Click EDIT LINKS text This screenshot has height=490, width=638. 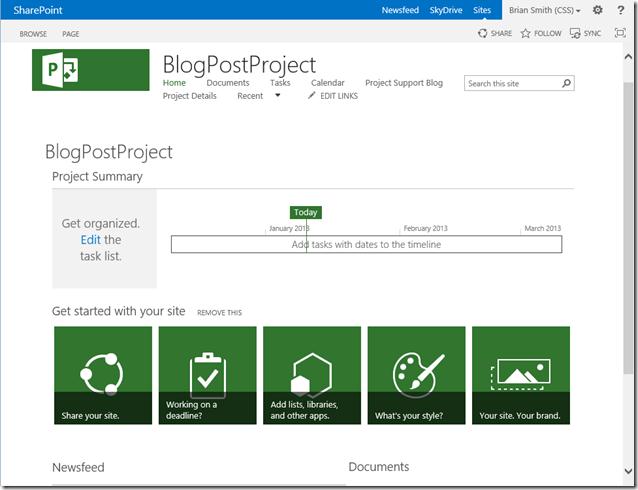point(339,96)
